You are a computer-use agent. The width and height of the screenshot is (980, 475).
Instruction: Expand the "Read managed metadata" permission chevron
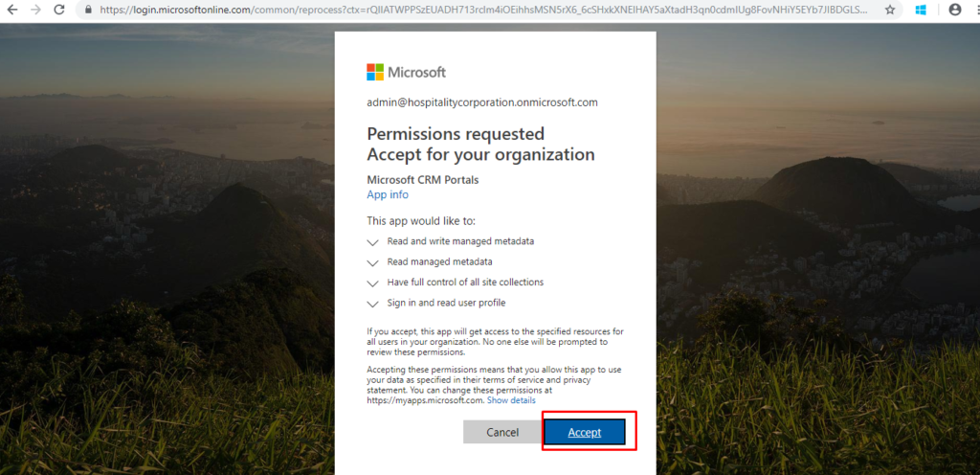click(373, 262)
